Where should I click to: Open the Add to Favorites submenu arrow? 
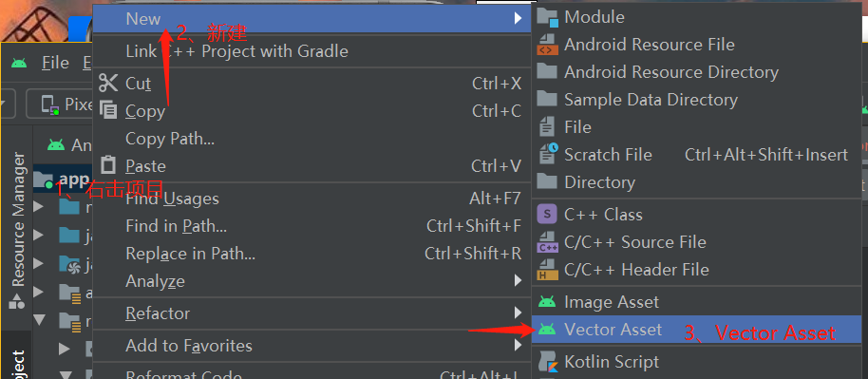point(518,346)
